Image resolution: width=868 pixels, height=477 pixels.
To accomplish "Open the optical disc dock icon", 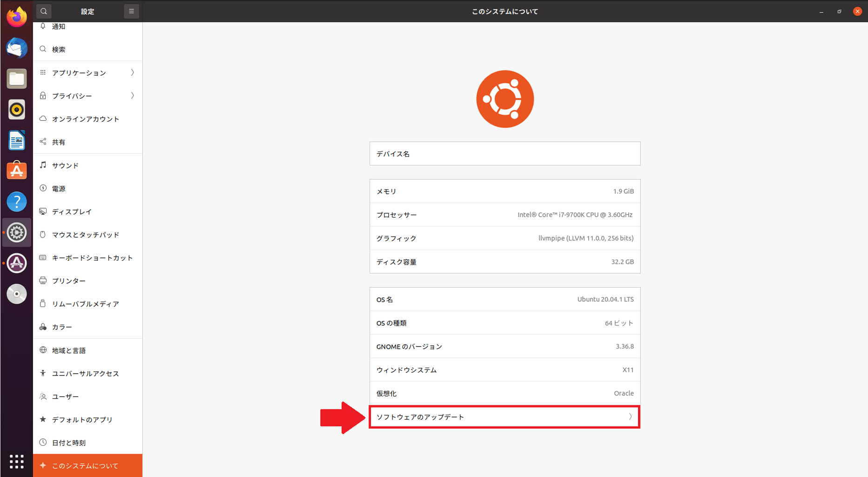I will [17, 294].
